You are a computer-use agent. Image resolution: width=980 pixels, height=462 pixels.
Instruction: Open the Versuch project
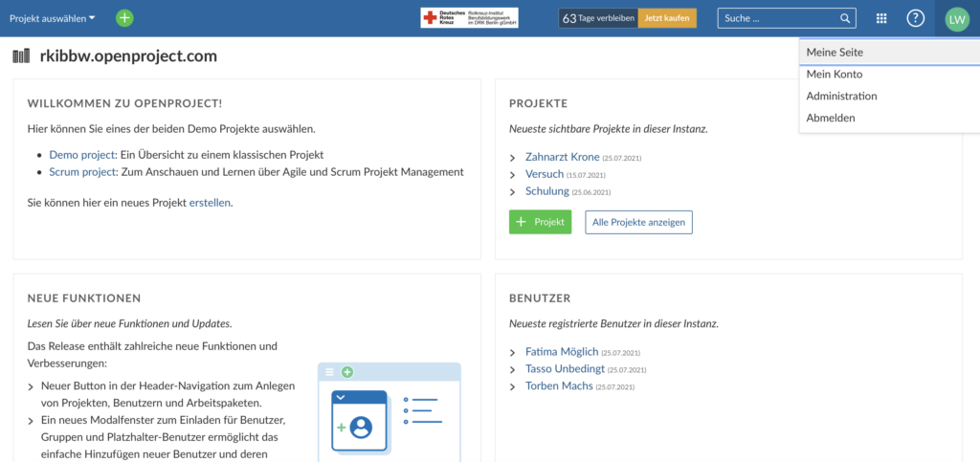point(545,174)
